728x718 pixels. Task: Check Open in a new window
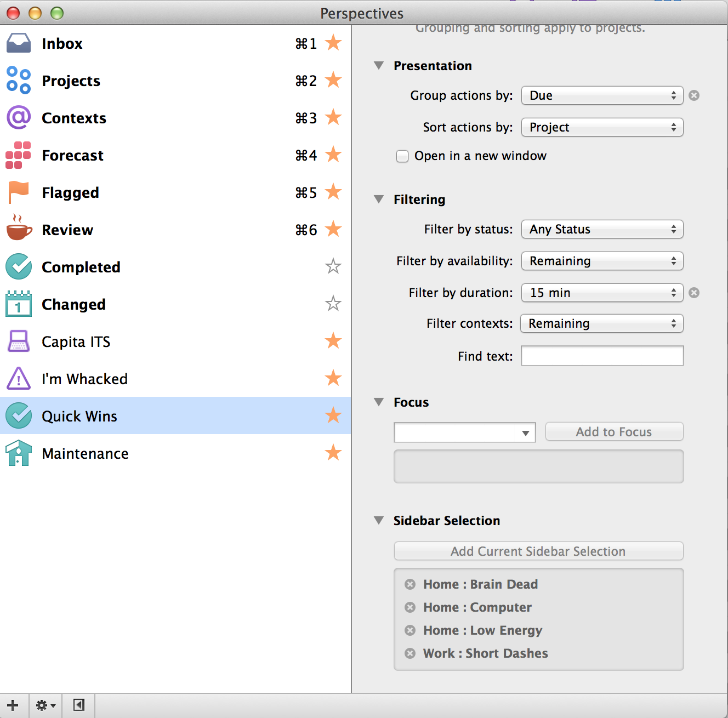click(402, 156)
